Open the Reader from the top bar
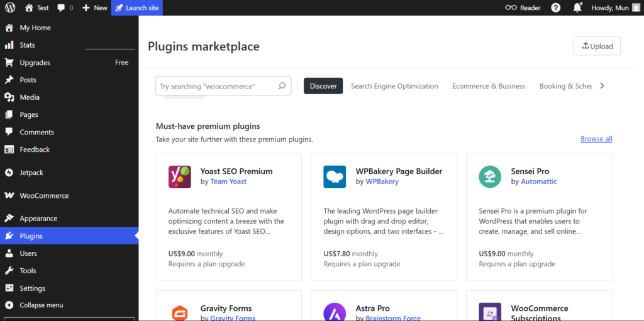 click(523, 8)
